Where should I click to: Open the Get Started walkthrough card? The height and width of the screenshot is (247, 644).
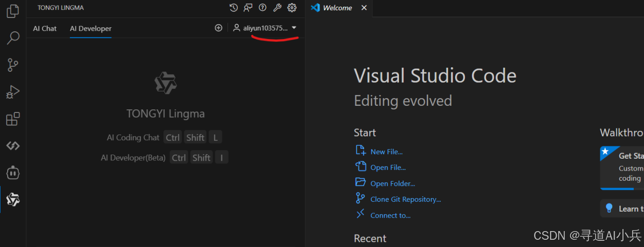click(622, 168)
